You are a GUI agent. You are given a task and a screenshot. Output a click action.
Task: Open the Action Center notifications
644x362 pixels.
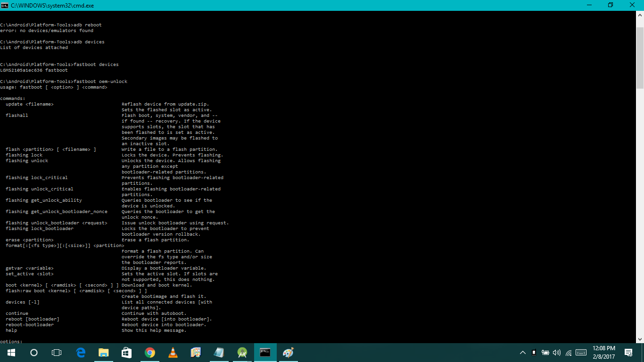coord(628,353)
